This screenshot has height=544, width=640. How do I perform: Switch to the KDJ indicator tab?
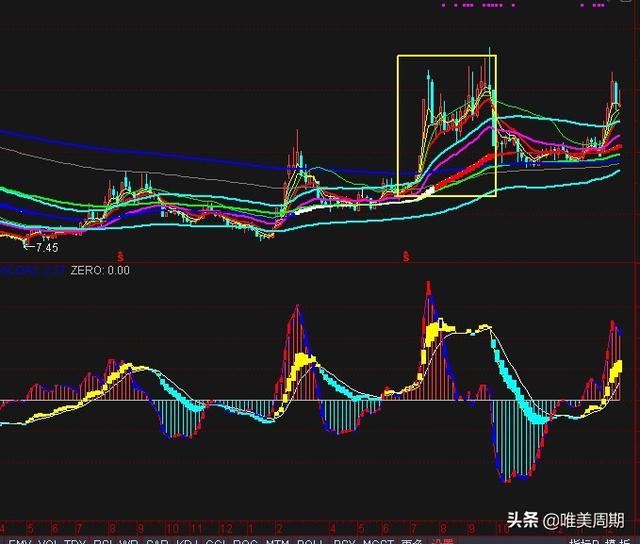(188, 541)
